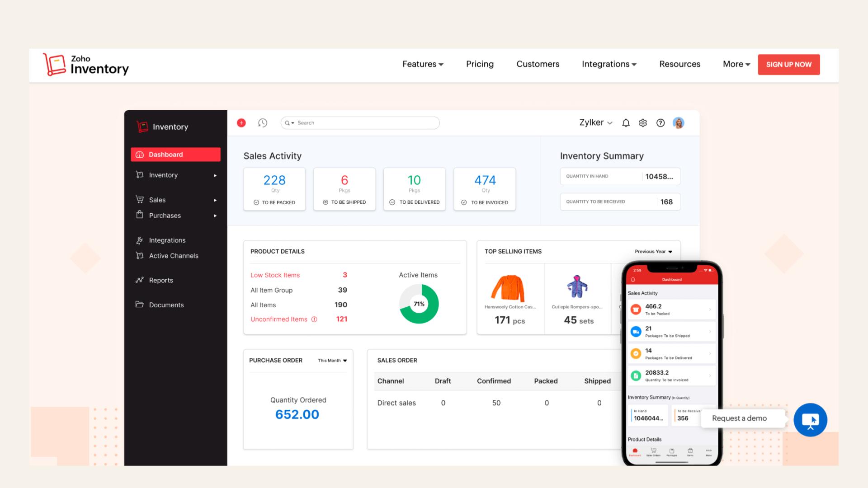The image size is (868, 488).
Task: Go to the Pricing page
Action: pos(480,64)
